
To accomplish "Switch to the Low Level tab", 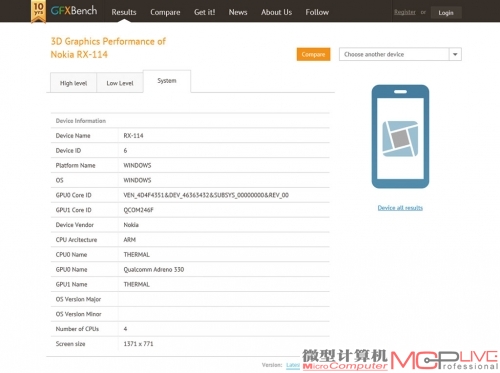I will (x=120, y=83).
